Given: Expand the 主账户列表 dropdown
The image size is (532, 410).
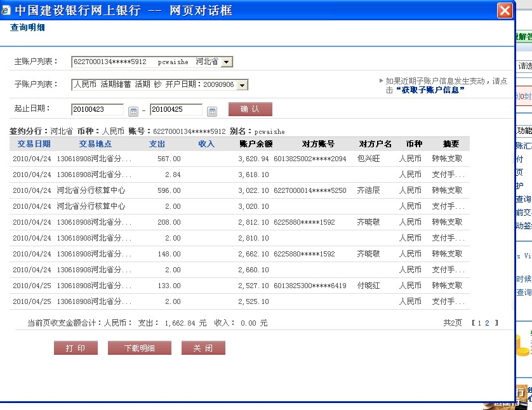Looking at the screenshot, I should (x=227, y=62).
